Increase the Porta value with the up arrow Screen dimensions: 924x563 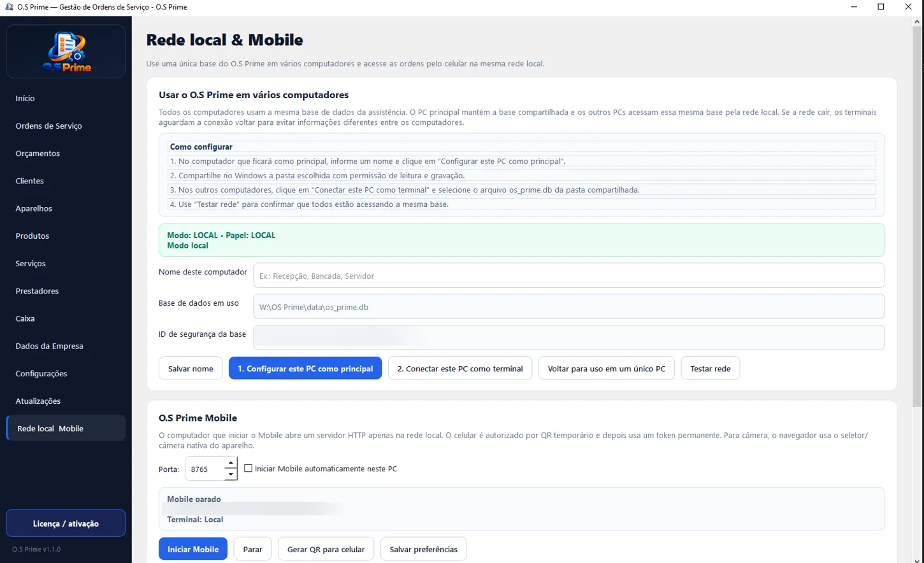click(x=231, y=463)
